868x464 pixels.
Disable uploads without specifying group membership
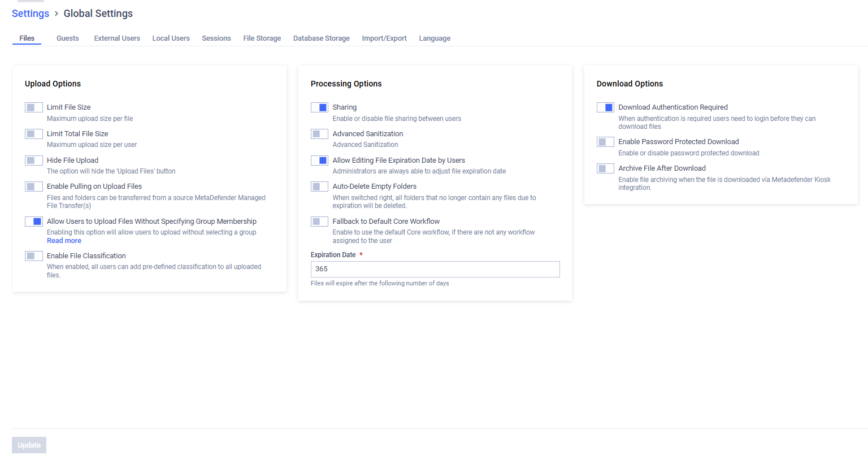click(x=34, y=222)
